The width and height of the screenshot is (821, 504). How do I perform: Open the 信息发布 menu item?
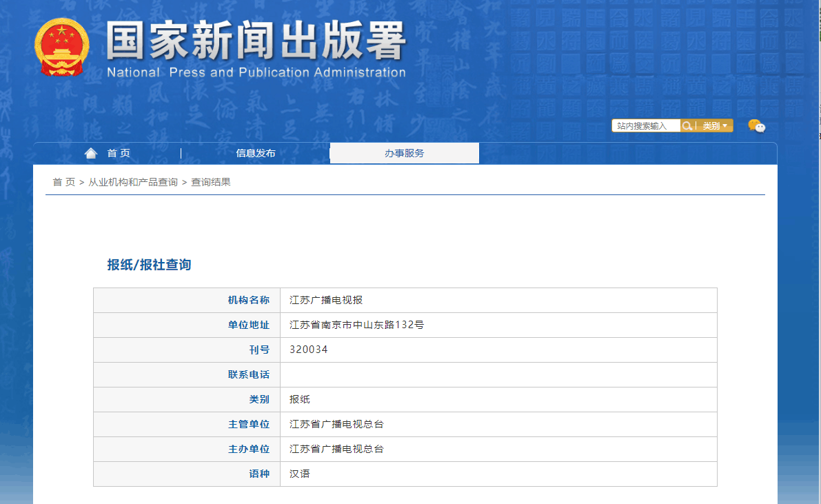(x=255, y=153)
